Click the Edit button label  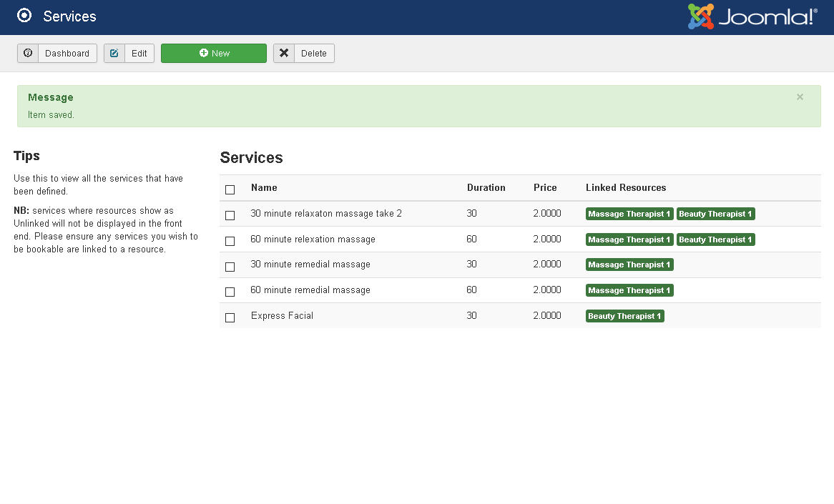tap(139, 53)
